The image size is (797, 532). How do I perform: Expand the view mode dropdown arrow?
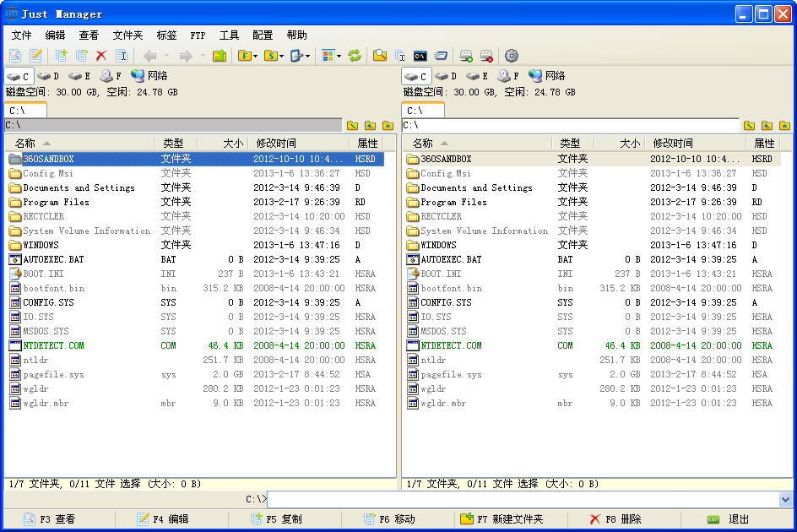[x=339, y=56]
